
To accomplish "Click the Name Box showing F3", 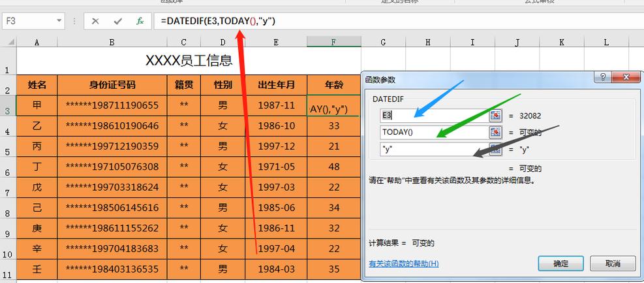I will [33, 21].
